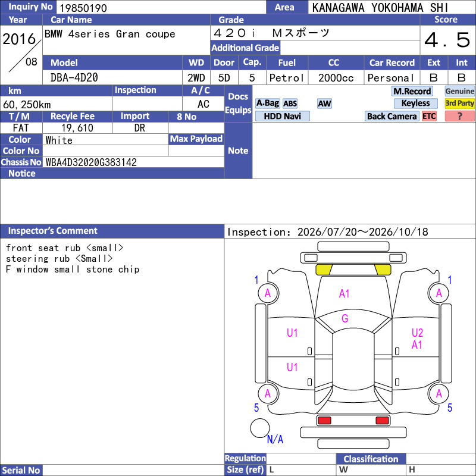
Task: Toggle the yellow 3rd Party label
Action: (459, 103)
